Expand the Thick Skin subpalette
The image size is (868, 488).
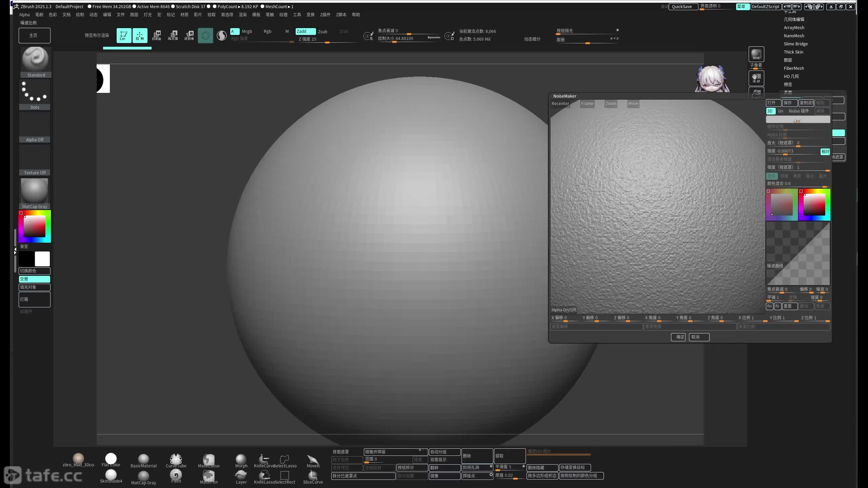pyautogui.click(x=793, y=52)
